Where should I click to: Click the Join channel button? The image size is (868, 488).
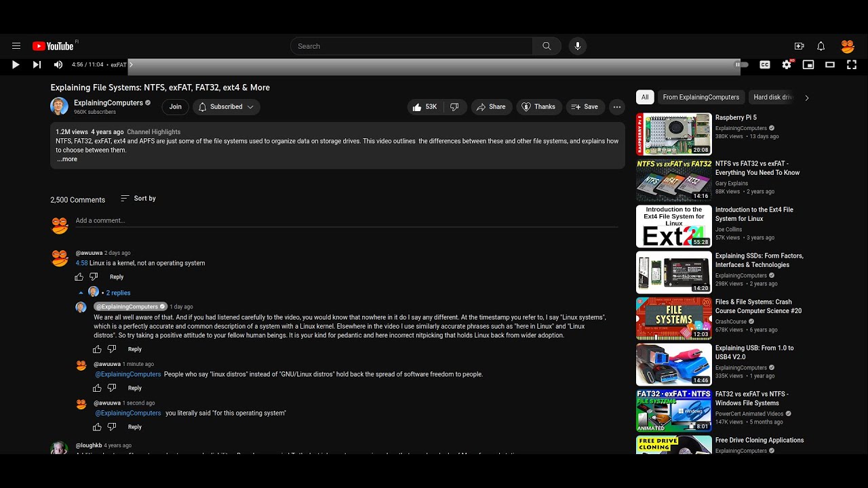tap(175, 107)
